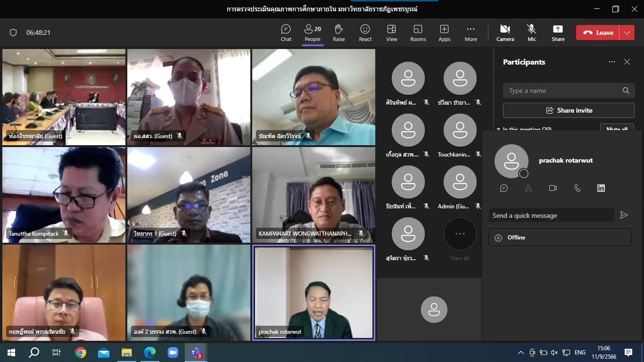Image resolution: width=644 pixels, height=362 pixels.
Task: Click the Raise hand icon
Action: tap(339, 33)
